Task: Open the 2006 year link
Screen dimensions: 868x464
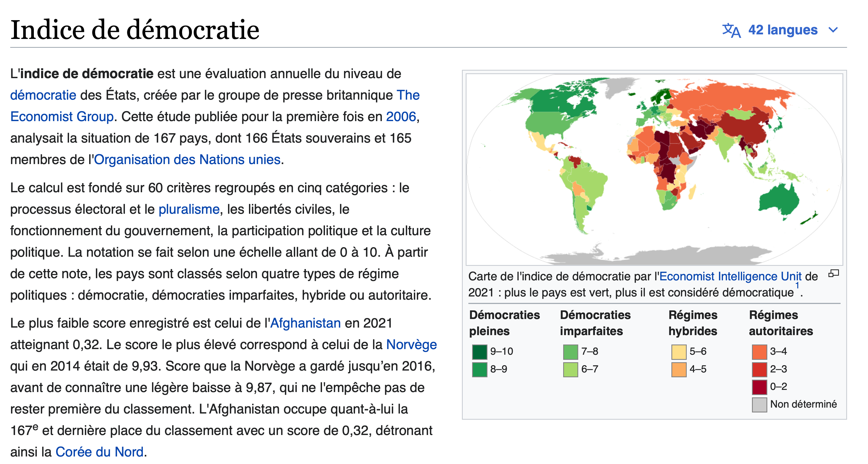Action: pos(401,117)
